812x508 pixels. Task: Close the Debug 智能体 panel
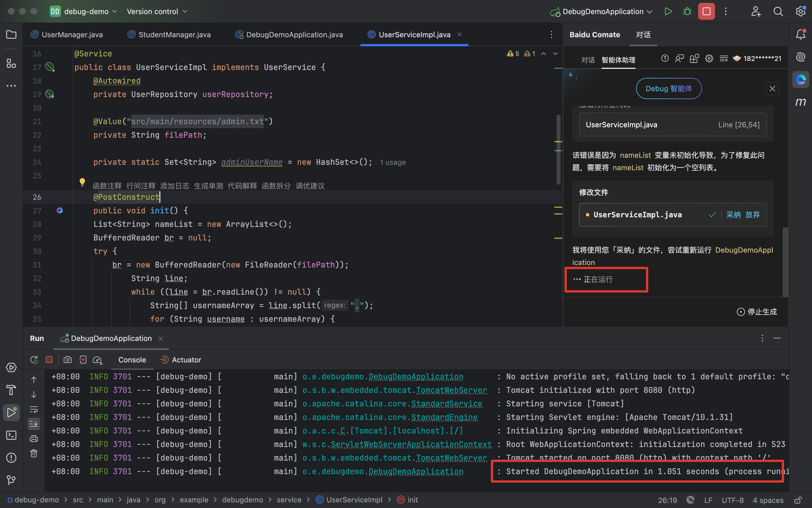pyautogui.click(x=772, y=88)
